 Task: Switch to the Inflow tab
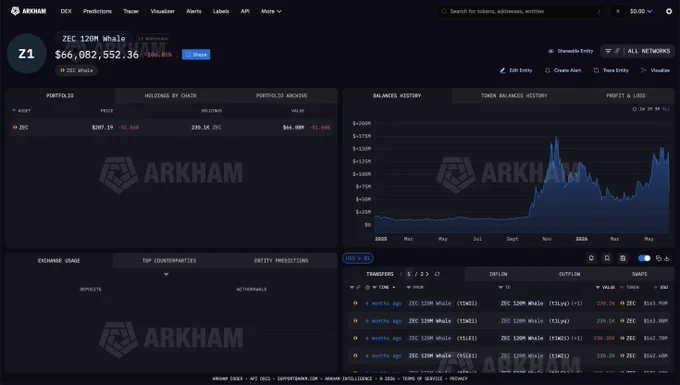[x=498, y=274]
